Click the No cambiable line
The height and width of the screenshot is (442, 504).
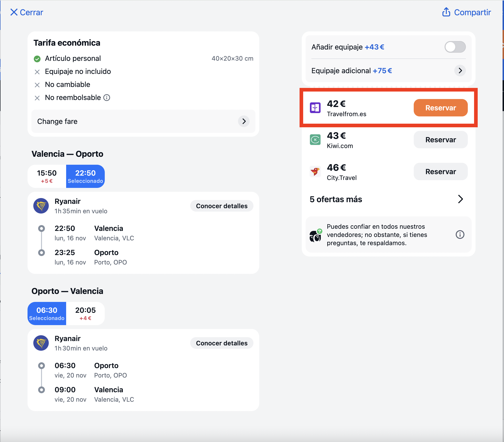68,85
